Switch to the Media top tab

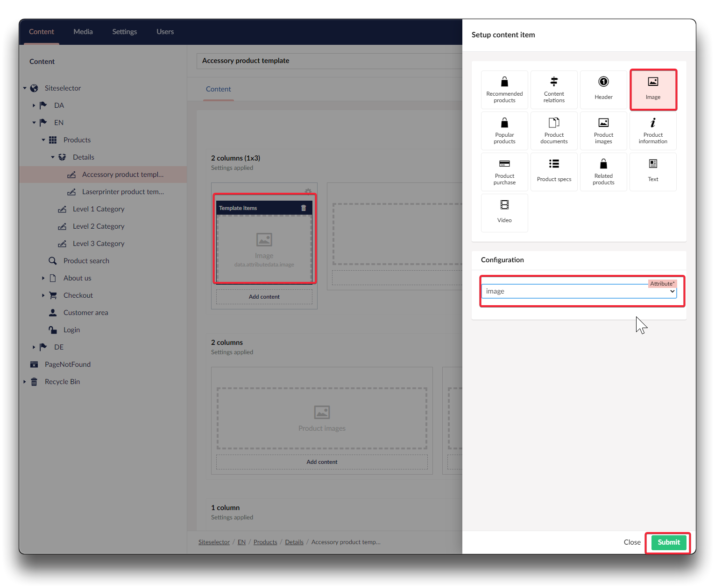tap(83, 32)
